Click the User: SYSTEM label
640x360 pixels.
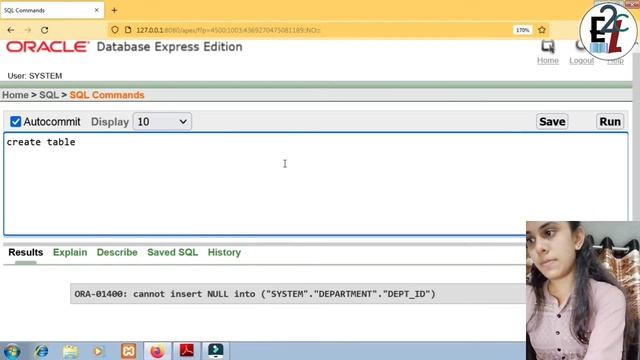(35, 76)
